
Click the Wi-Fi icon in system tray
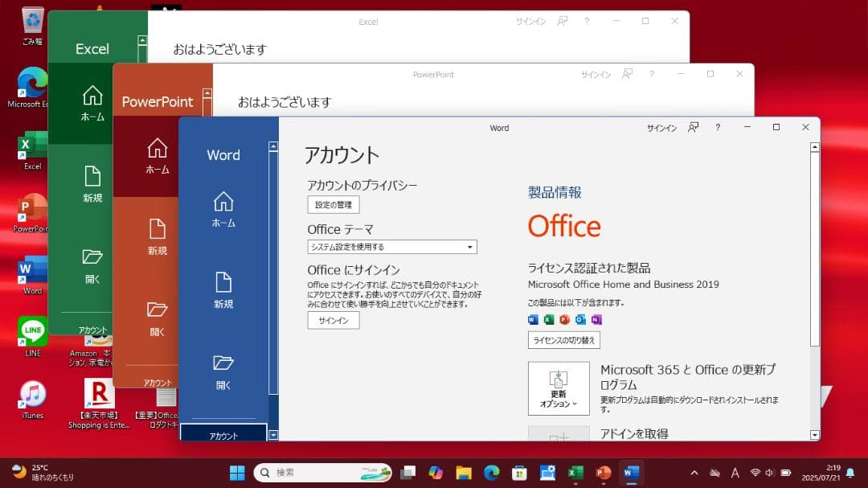point(755,472)
